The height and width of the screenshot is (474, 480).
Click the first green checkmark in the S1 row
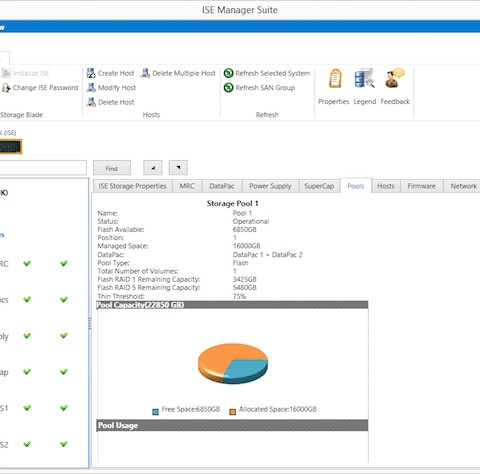(x=27, y=408)
